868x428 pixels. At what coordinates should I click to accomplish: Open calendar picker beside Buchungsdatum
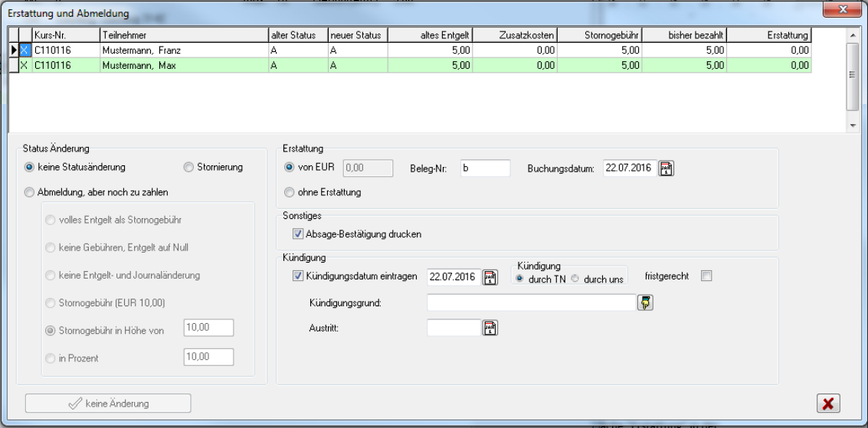[x=667, y=168]
